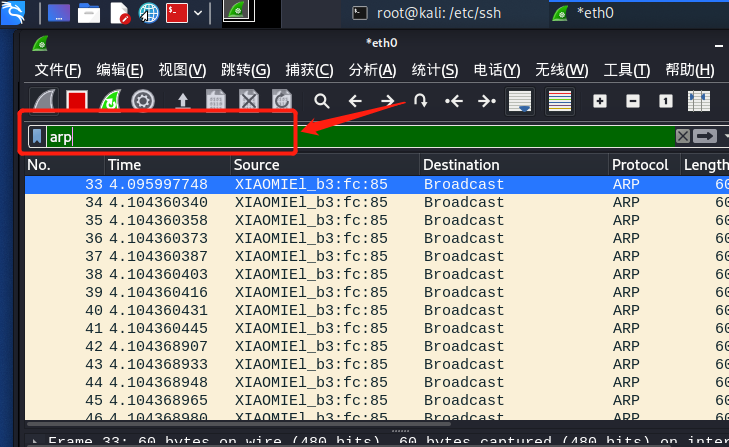The image size is (729, 447).
Task: Open the 捕获(C) menu
Action: tap(309, 70)
